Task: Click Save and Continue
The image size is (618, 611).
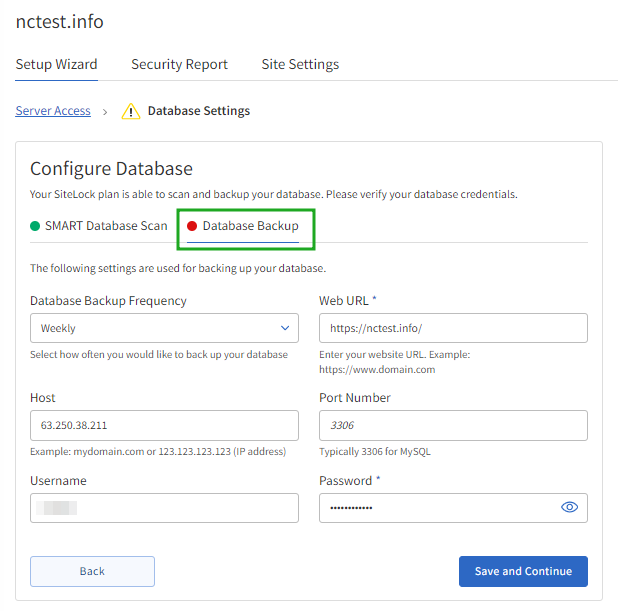Action: pyautogui.click(x=523, y=571)
